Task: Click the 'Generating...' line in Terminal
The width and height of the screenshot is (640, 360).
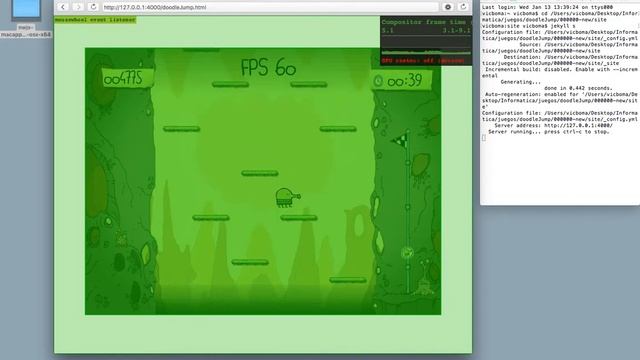Action: (x=520, y=82)
